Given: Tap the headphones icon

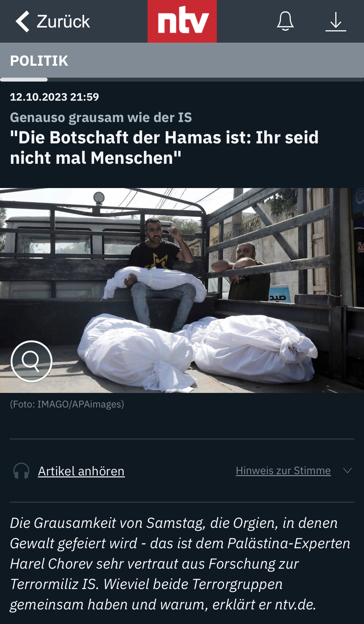Looking at the screenshot, I should click(x=21, y=471).
